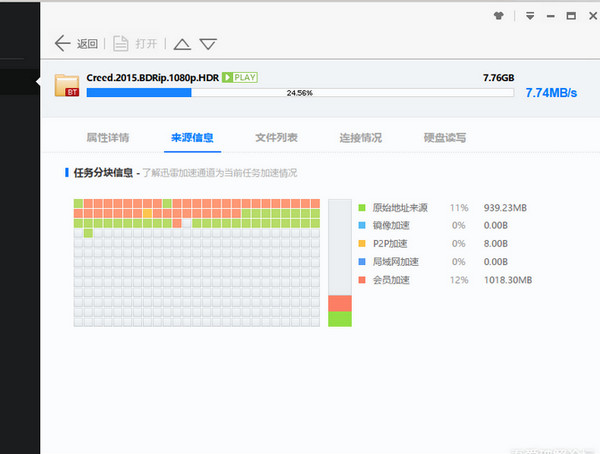This screenshot has height=454, width=600.
Task: Close the window with the X button
Action: coord(593,16)
